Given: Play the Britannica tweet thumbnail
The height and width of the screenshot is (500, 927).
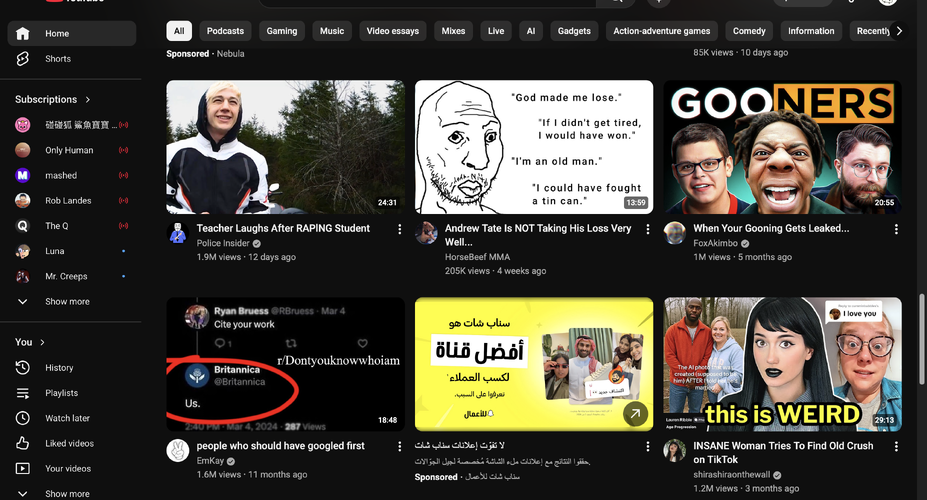Looking at the screenshot, I should (286, 364).
